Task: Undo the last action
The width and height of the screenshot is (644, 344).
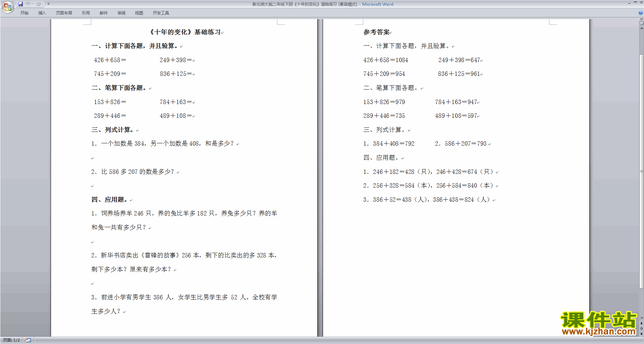Action: point(28,4)
